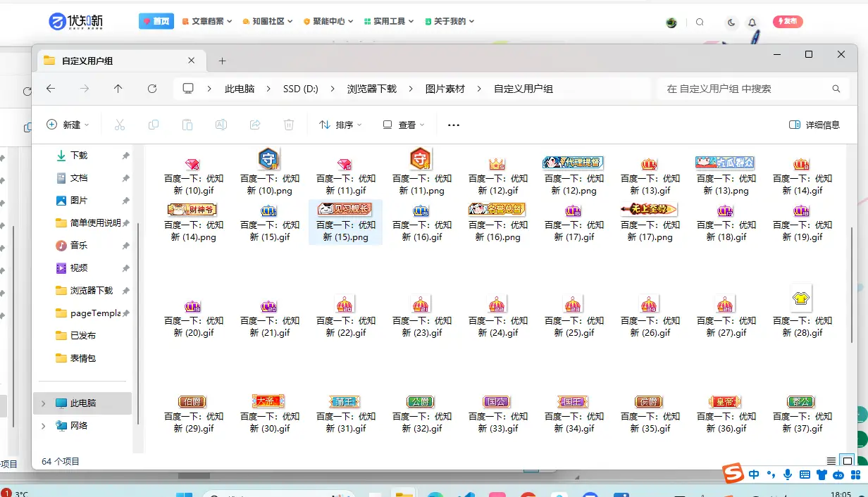This screenshot has height=497, width=868.
Task: Open the 排序 sort dropdown
Action: click(x=340, y=125)
